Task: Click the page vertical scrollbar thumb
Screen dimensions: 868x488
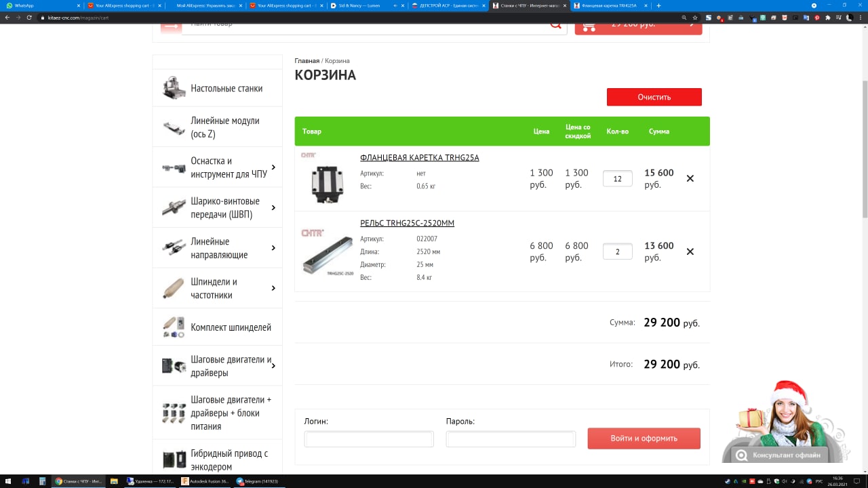Action: point(865,149)
